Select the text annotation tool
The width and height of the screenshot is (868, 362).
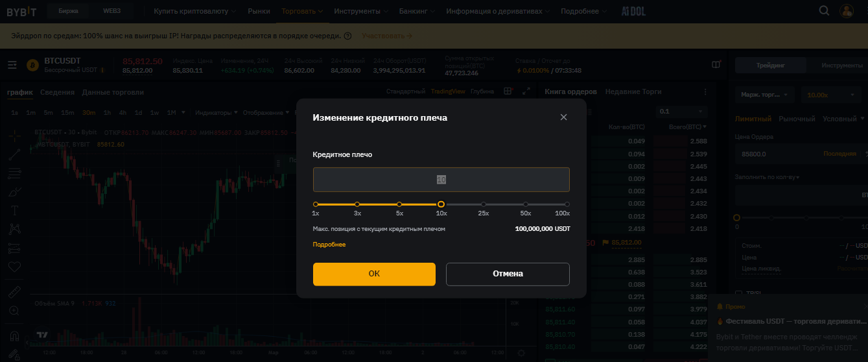click(x=14, y=211)
